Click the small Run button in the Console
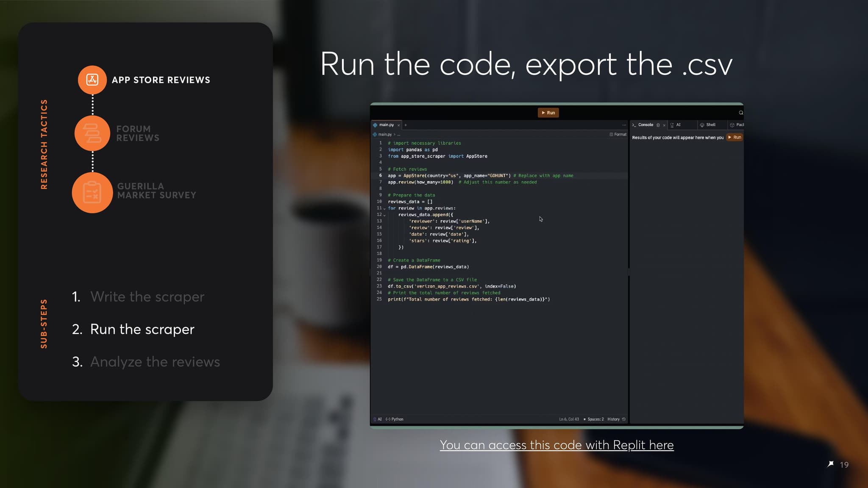 [x=735, y=137]
